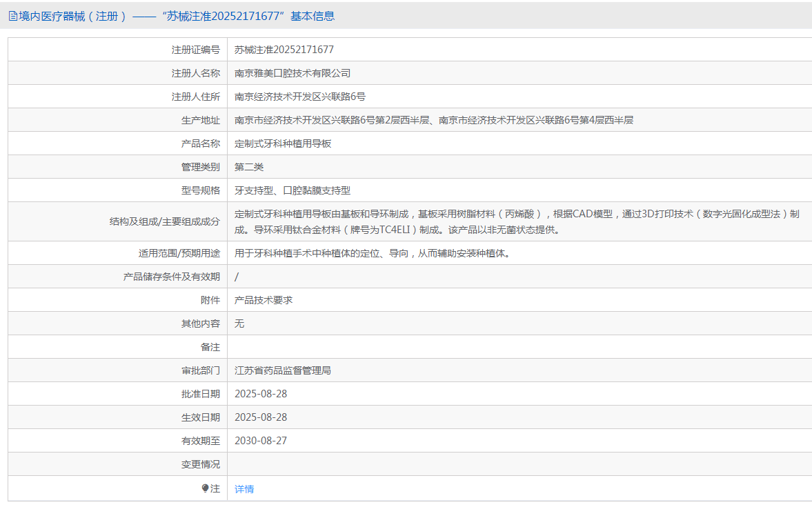The height and width of the screenshot is (507, 812).
Task: Click the 注册证编号 row label
Action: coord(196,50)
